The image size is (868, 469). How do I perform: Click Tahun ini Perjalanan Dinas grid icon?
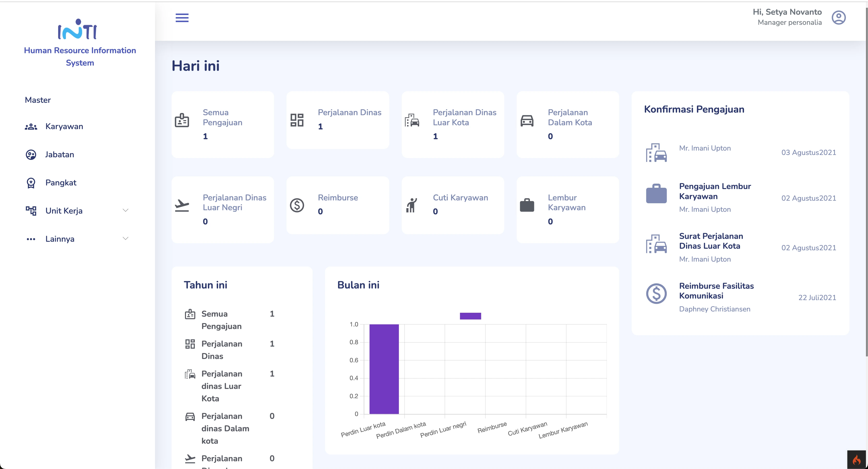(190, 344)
